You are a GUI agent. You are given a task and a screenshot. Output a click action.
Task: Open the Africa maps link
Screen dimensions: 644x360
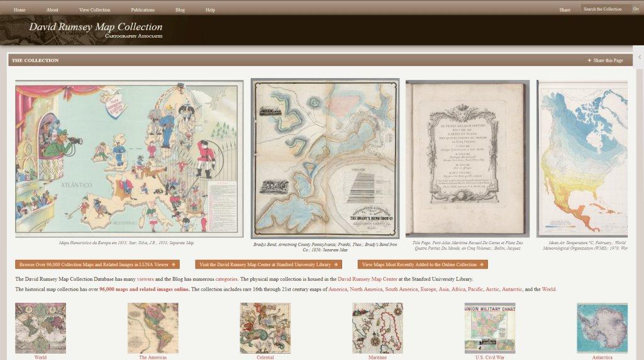(x=458, y=290)
